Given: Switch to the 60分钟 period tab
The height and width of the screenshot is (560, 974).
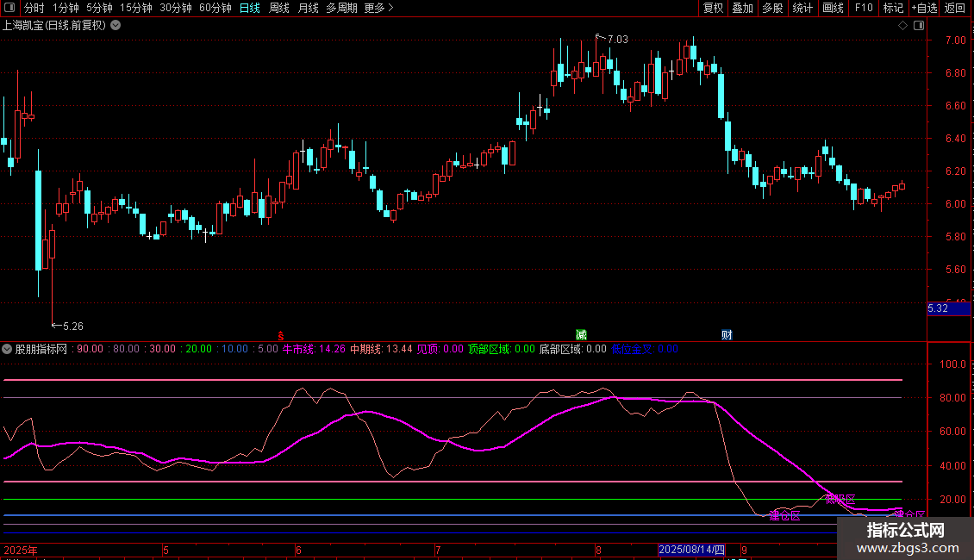Looking at the screenshot, I should tap(215, 8).
